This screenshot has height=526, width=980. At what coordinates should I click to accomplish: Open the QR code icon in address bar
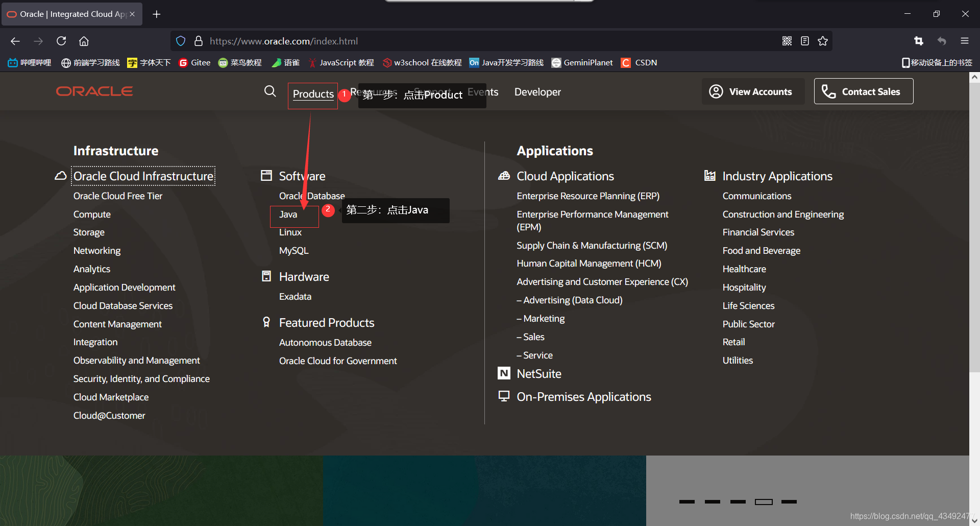click(787, 41)
